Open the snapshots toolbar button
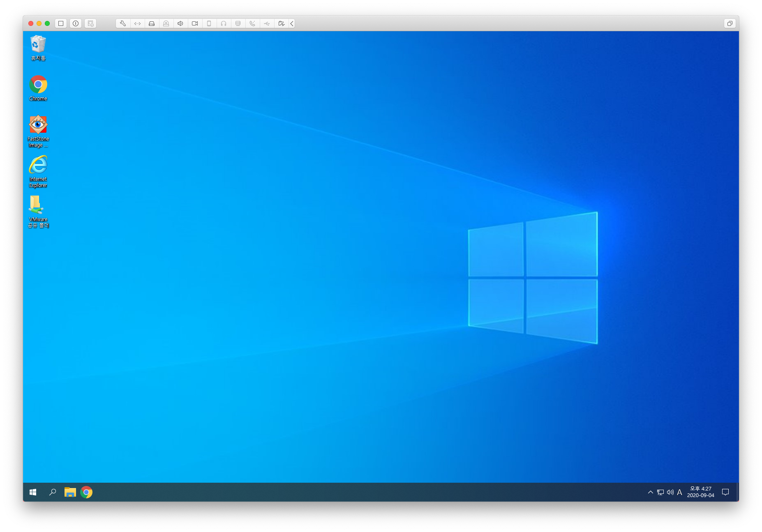Image resolution: width=762 pixels, height=532 pixels. 90,23
